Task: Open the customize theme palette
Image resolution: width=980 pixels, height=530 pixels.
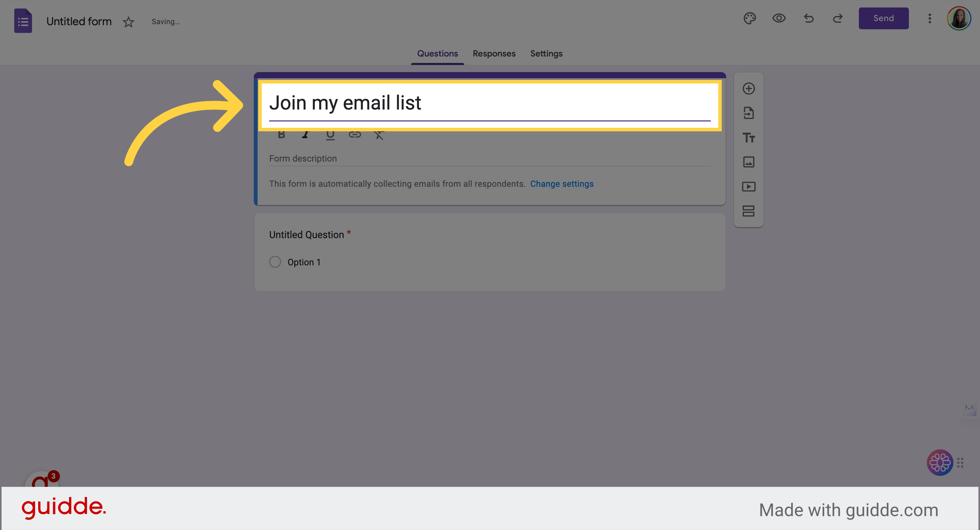Action: (749, 18)
